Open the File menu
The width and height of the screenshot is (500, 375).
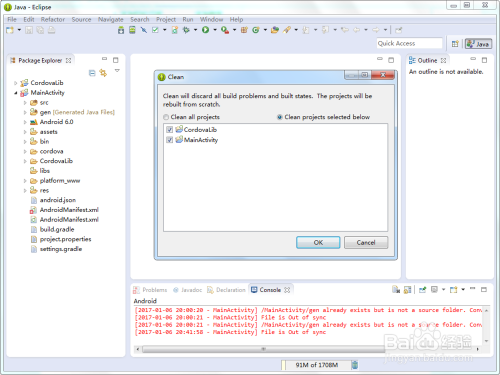(x=12, y=19)
